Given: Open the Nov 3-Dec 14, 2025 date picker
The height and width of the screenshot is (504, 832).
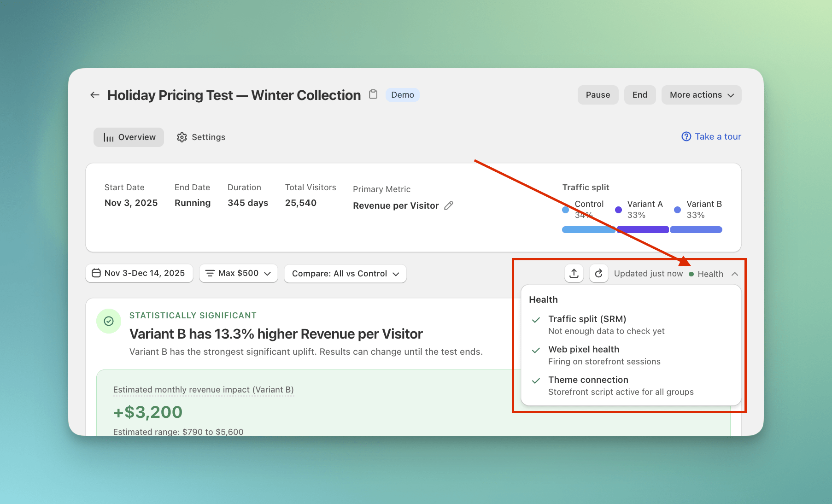Looking at the screenshot, I should point(139,273).
